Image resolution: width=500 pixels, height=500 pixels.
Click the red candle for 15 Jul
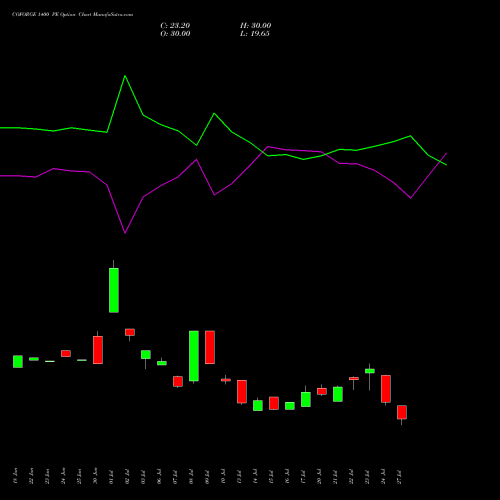pyautogui.click(x=274, y=403)
